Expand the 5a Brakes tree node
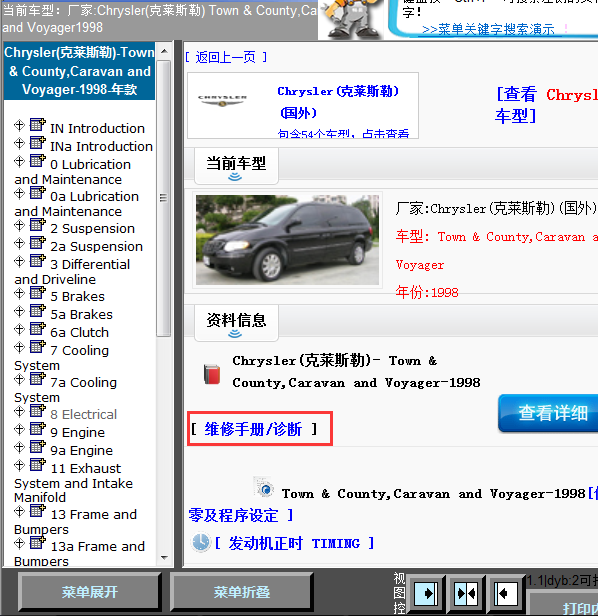The width and height of the screenshot is (598, 616). 19,312
